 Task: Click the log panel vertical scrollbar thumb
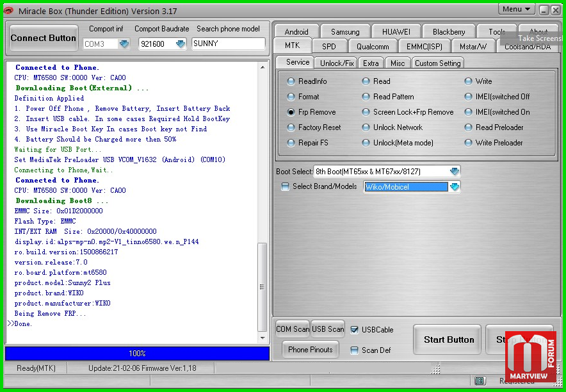point(263,287)
